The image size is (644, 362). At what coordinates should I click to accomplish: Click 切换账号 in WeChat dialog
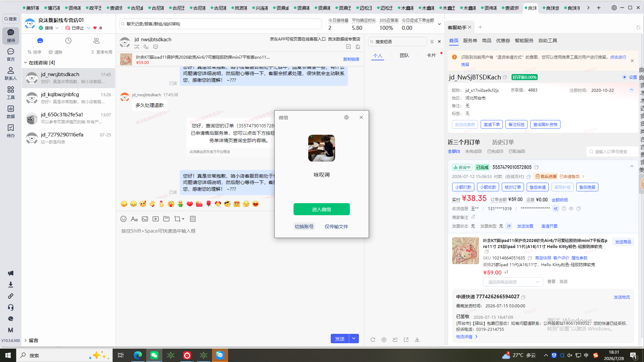point(304,227)
